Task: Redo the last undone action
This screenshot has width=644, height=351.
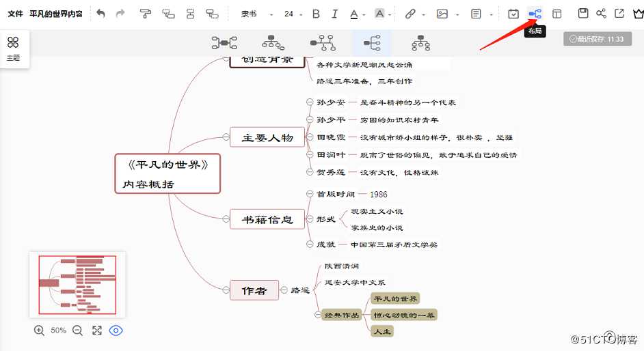Action: (x=120, y=14)
